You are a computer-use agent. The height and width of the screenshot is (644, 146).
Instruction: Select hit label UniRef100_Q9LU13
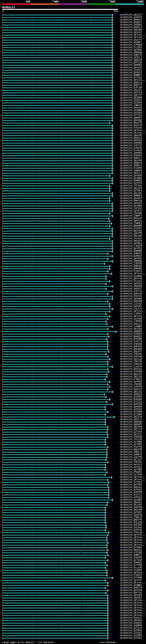pos(131,324)
